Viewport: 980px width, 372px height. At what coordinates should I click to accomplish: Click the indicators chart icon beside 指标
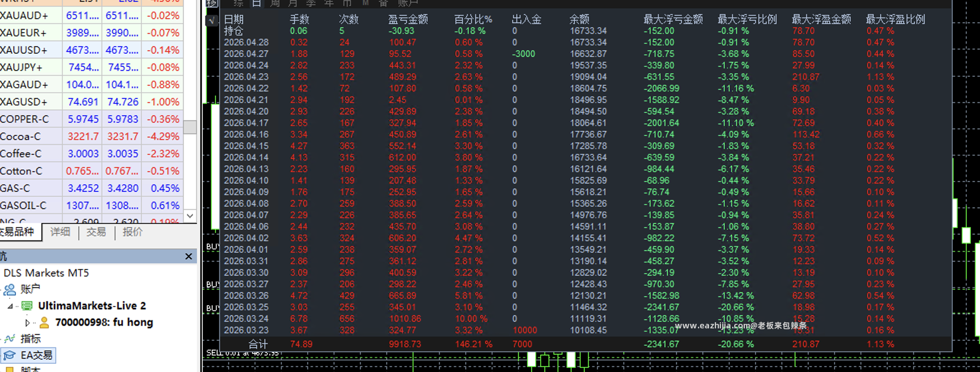pyautogui.click(x=9, y=339)
